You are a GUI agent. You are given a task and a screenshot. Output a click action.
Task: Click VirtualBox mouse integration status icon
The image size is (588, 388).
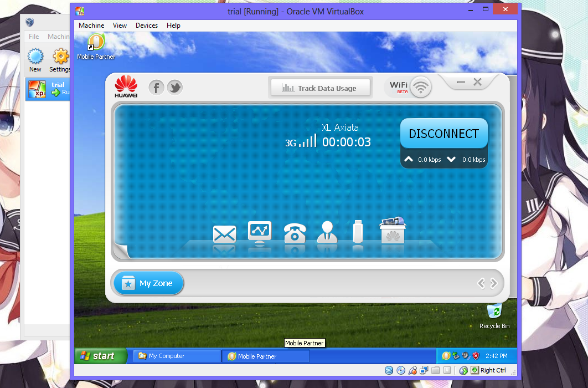[463, 370]
